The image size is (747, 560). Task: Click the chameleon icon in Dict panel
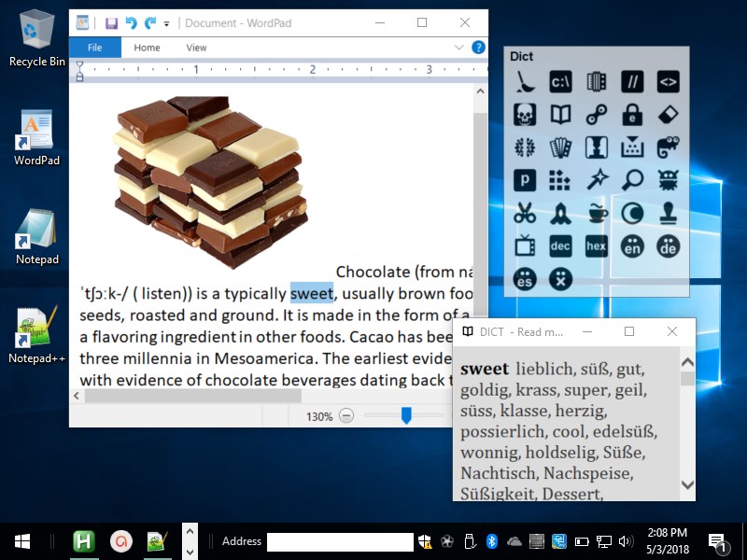(x=668, y=147)
